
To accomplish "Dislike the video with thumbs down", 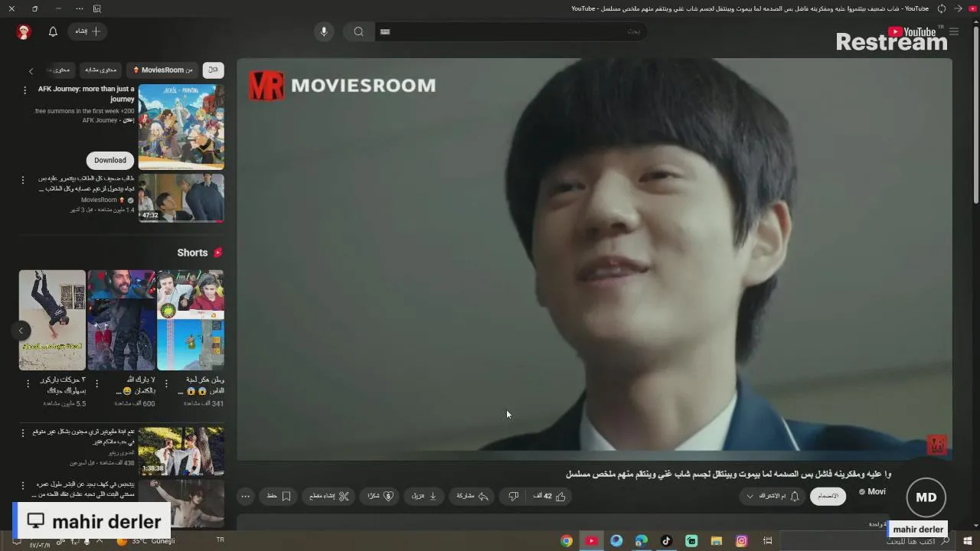I will [x=514, y=496].
